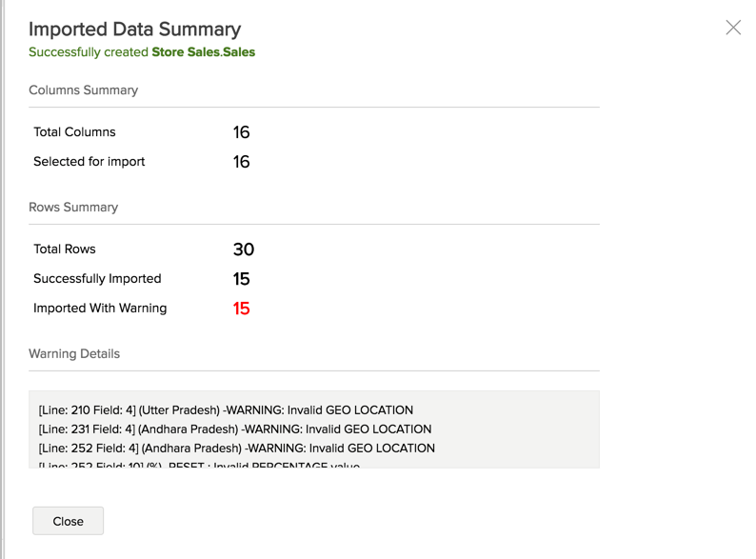This screenshot has width=756, height=559.
Task: Click the Line 231 Andhara Pradesh warning
Action: point(234,429)
